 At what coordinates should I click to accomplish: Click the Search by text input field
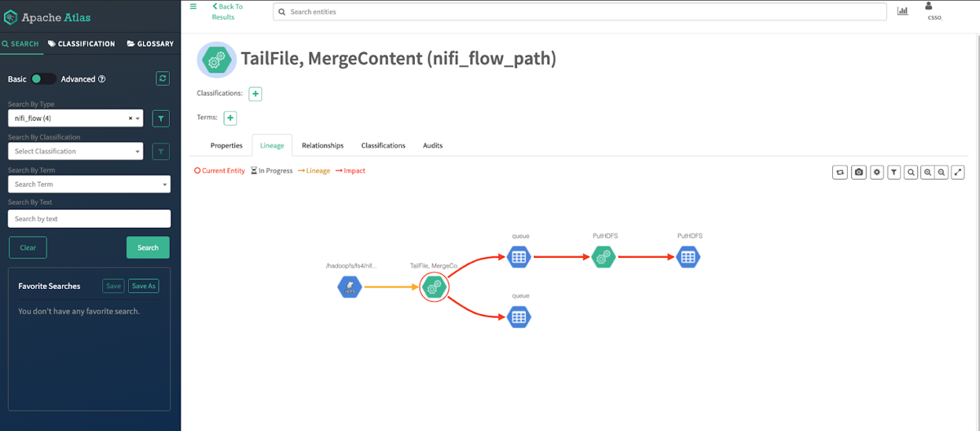click(x=88, y=219)
